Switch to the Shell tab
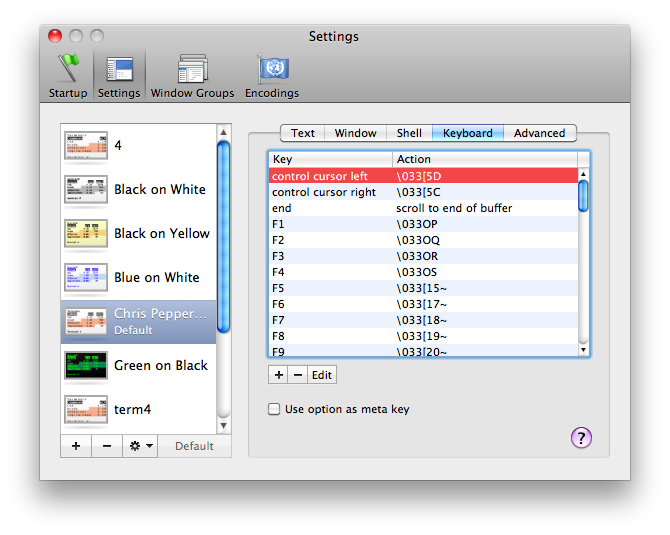 tap(409, 133)
